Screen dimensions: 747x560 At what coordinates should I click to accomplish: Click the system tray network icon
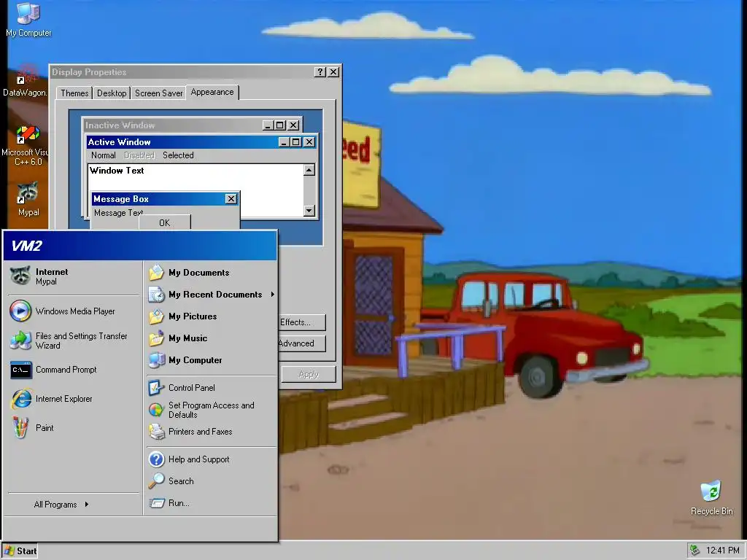[x=695, y=551]
